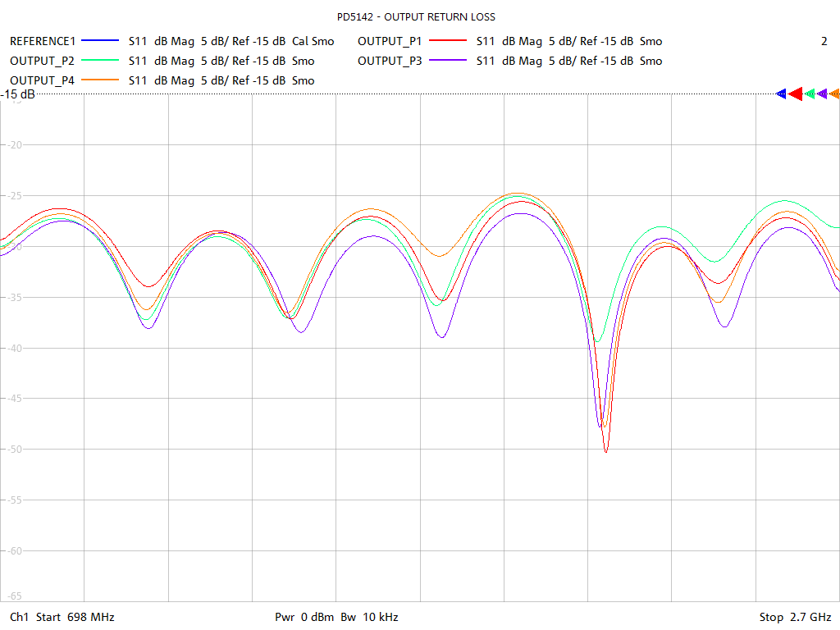This screenshot has width=840, height=630.
Task: Select the blue reference position marker triangle
Action: pos(781,94)
